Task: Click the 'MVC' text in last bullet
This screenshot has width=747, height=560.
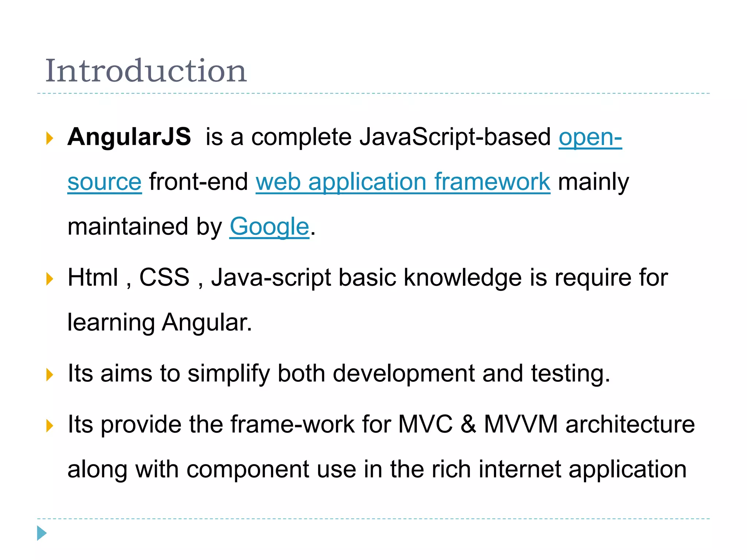Action: click(425, 424)
